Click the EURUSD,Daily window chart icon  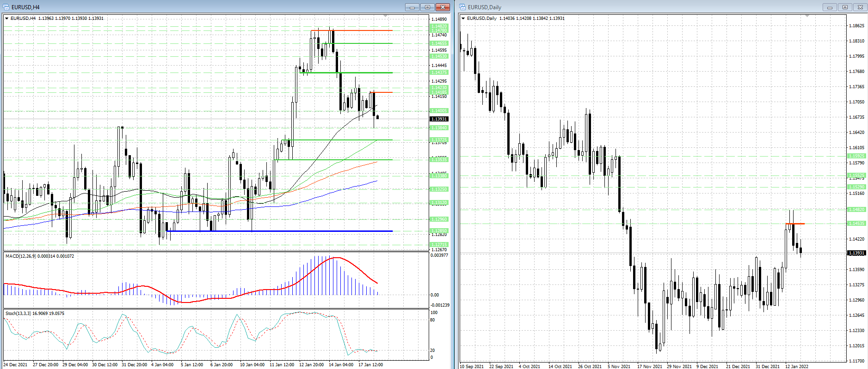click(462, 7)
